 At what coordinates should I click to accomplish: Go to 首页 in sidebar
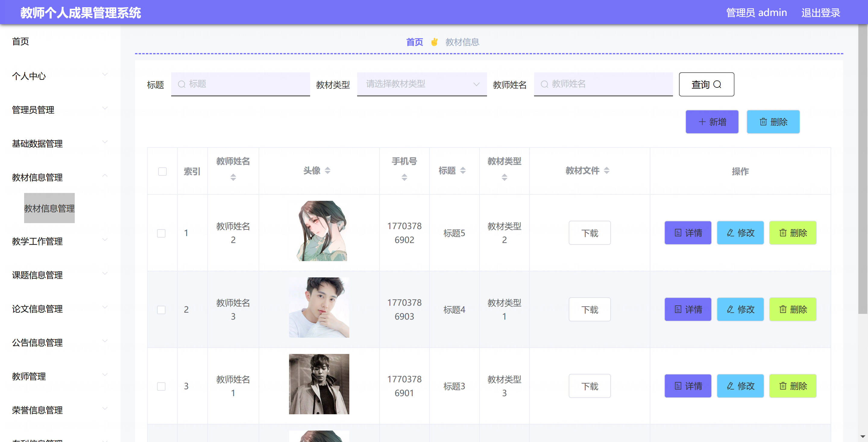coord(20,41)
